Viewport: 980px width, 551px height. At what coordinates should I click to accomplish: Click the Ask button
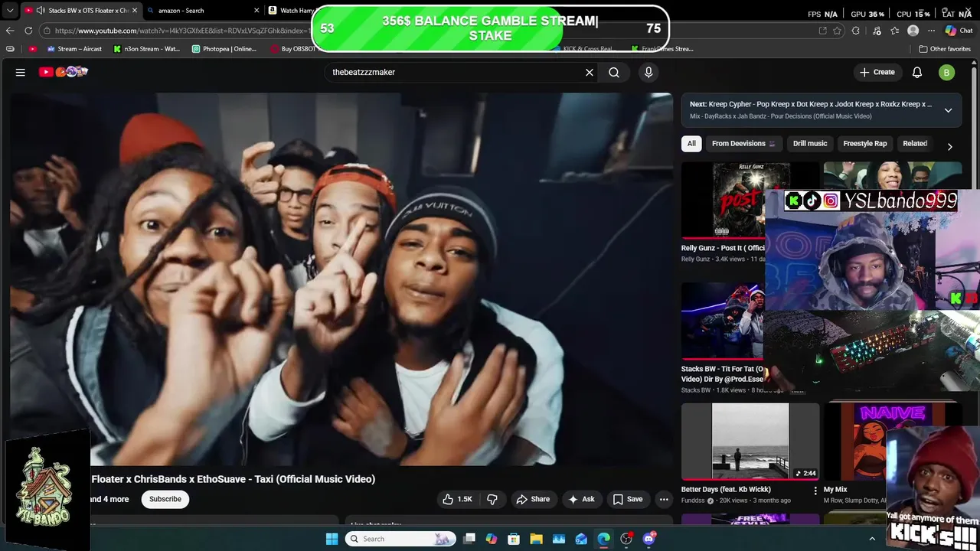[x=581, y=499]
